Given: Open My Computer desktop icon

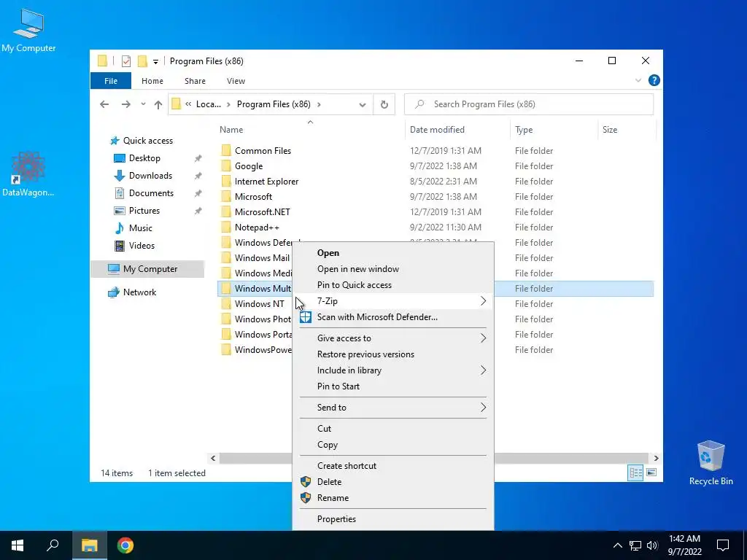Looking at the screenshot, I should tap(28, 31).
